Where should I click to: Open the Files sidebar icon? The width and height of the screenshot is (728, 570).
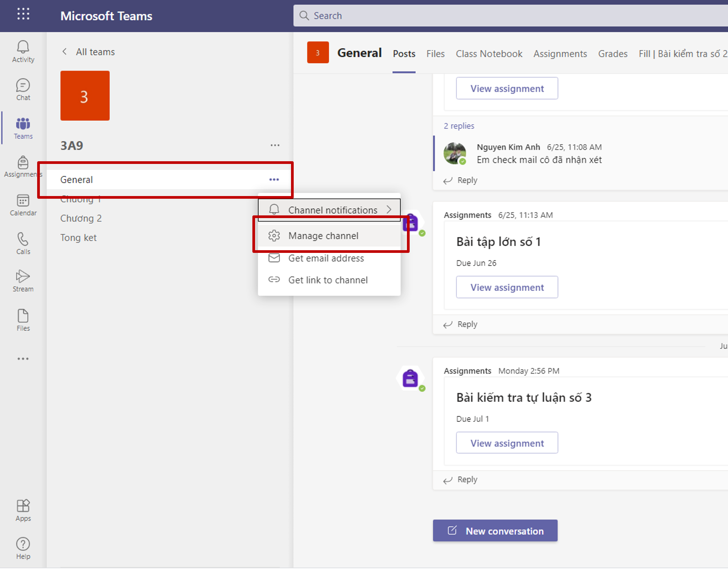click(23, 320)
